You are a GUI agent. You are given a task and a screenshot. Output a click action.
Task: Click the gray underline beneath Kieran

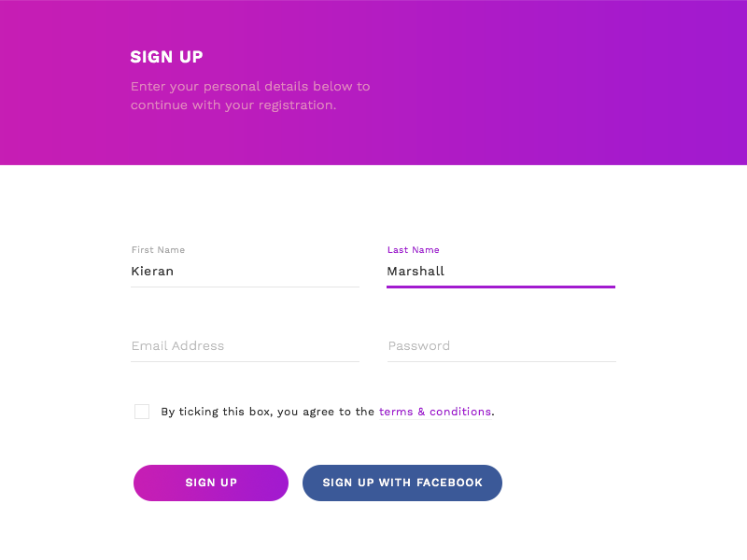[245, 287]
